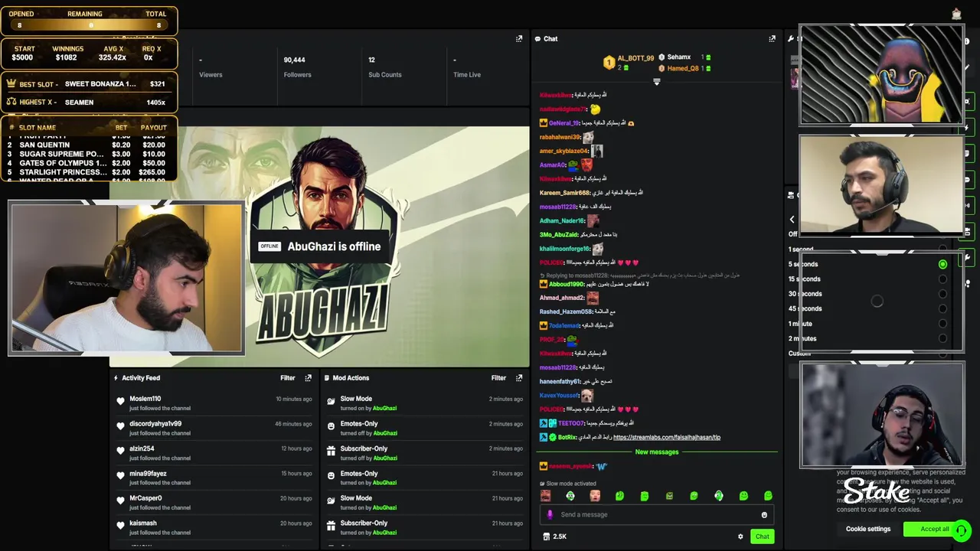Click AL_BOTT_99 in the chat leaderboard
The image size is (980, 551).
tap(635, 58)
